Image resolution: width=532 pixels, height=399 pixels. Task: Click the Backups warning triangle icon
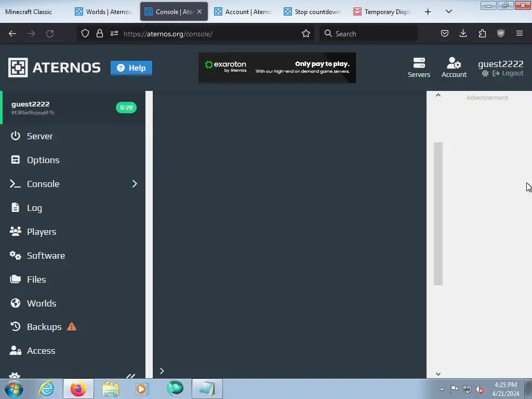[72, 326]
